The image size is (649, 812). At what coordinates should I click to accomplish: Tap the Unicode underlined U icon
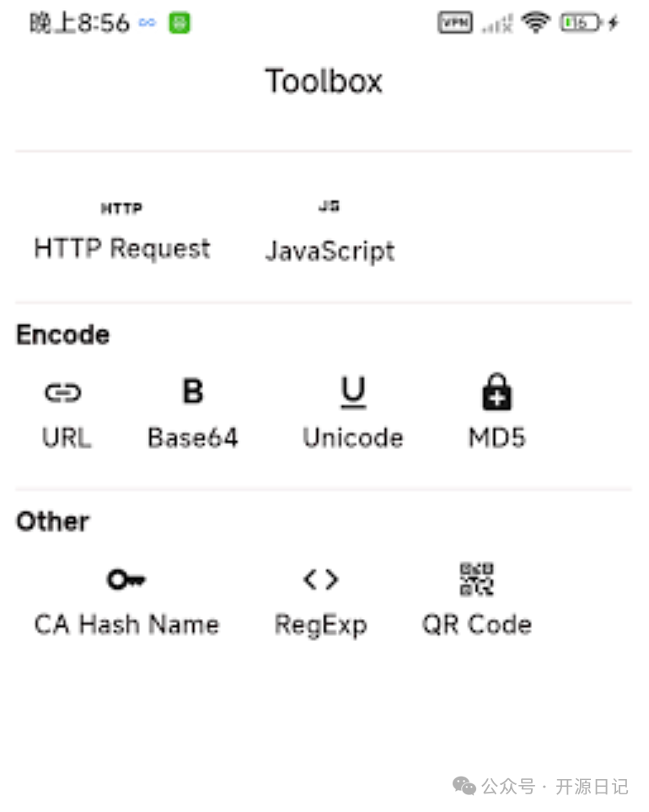tap(353, 392)
